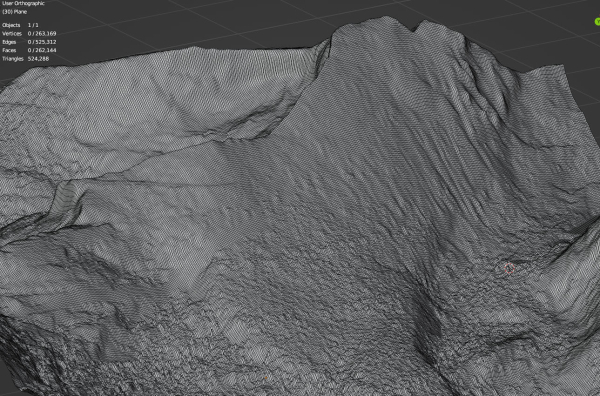Click the red-white 3D cursor on terrain
The height and width of the screenshot is (396, 600).
pos(509,268)
